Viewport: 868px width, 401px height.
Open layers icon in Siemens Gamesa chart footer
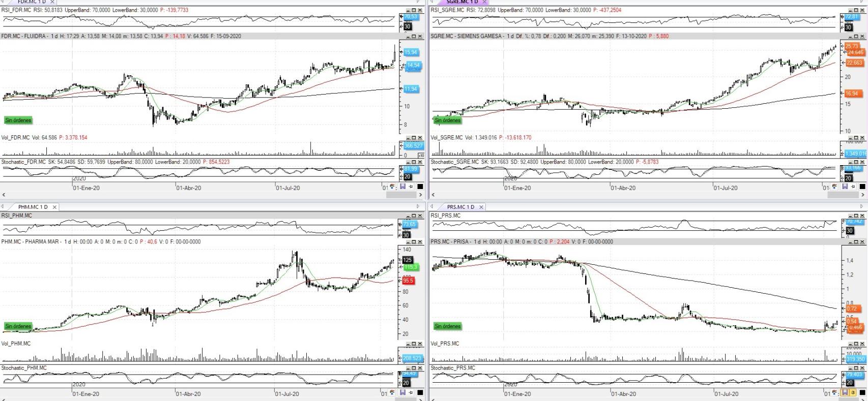(x=834, y=187)
